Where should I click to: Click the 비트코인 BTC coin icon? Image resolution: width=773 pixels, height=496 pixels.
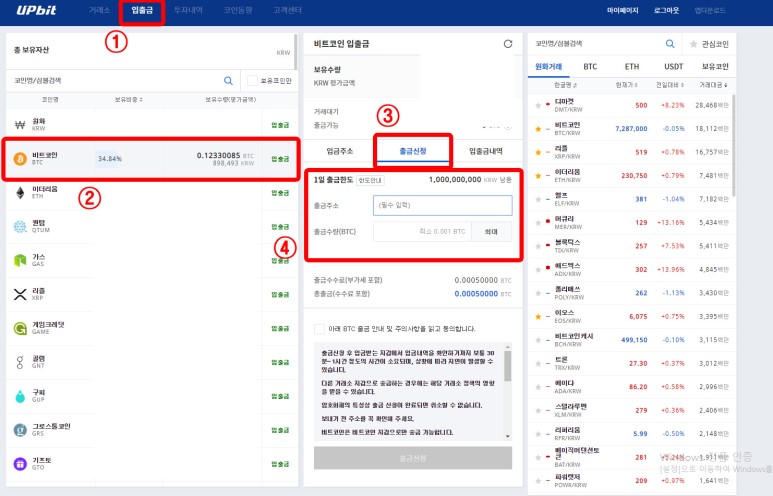pos(20,159)
